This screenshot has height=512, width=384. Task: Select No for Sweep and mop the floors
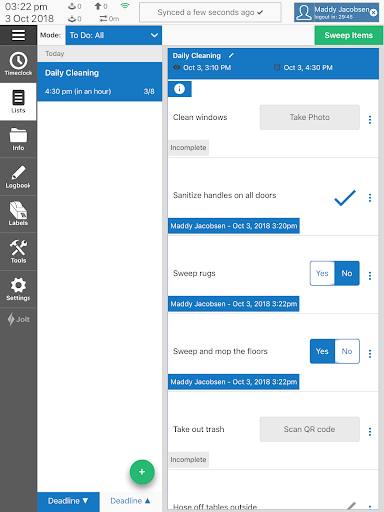pos(347,351)
